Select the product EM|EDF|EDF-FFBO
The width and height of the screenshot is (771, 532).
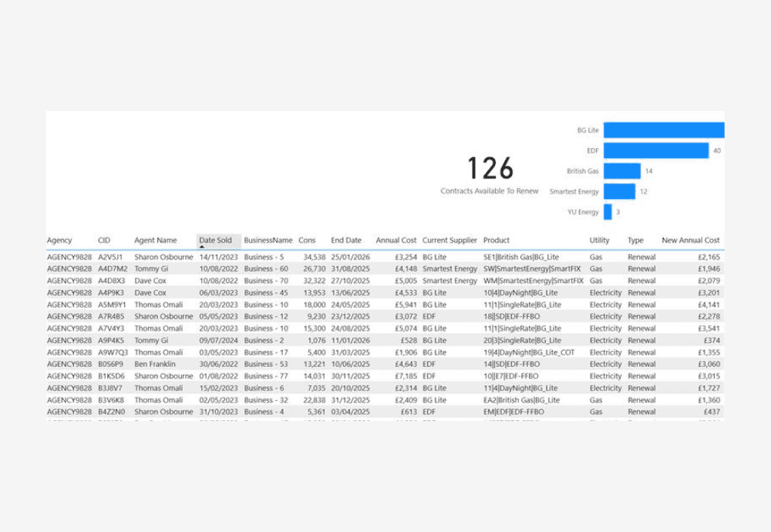pos(513,412)
